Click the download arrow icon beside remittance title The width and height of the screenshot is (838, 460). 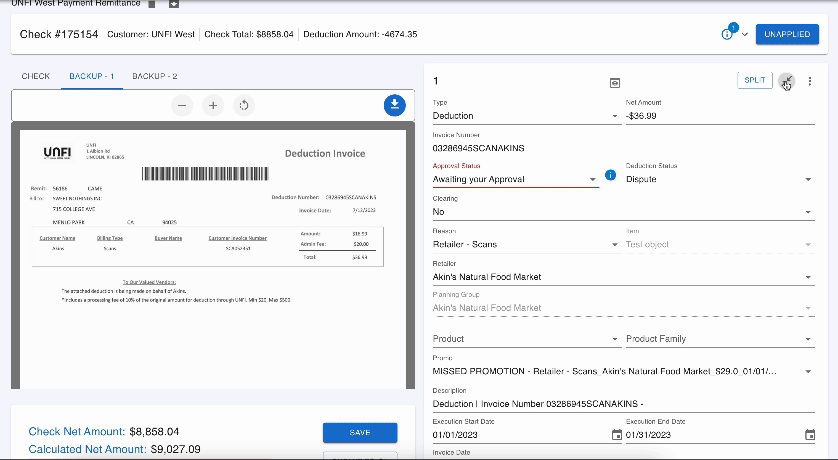[x=174, y=4]
